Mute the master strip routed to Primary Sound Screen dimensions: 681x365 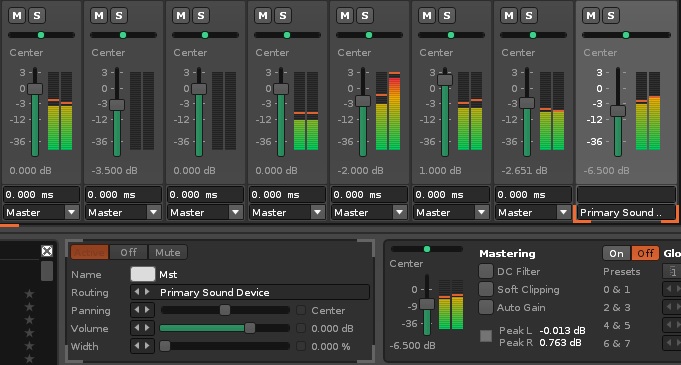[x=591, y=16]
